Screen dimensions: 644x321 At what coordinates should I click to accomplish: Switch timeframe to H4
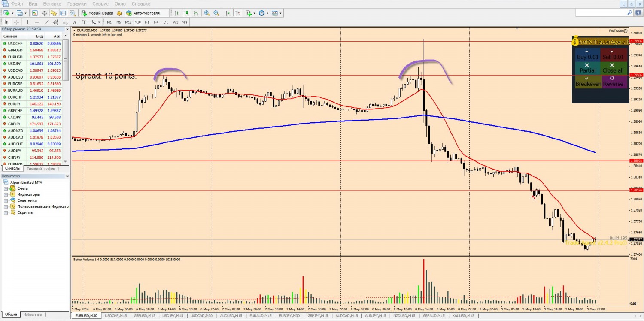156,22
